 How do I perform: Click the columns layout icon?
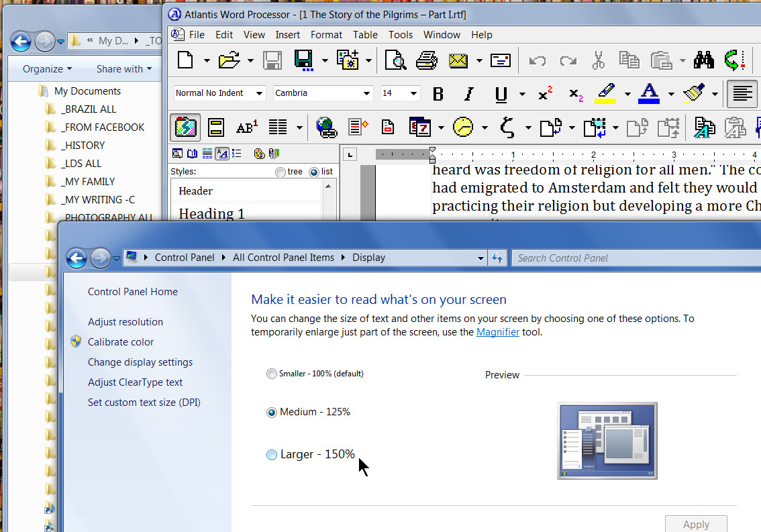pos(278,127)
